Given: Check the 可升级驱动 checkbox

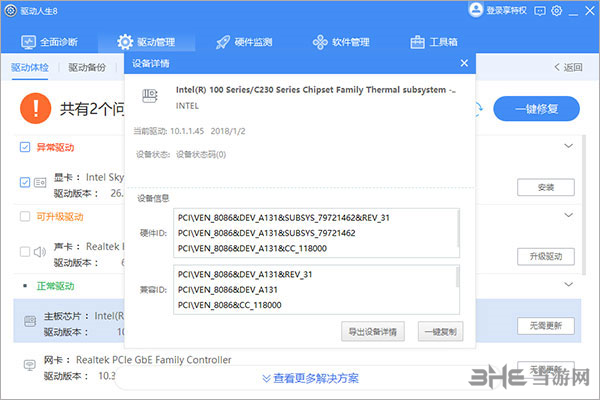Looking at the screenshot, I should 25,217.
